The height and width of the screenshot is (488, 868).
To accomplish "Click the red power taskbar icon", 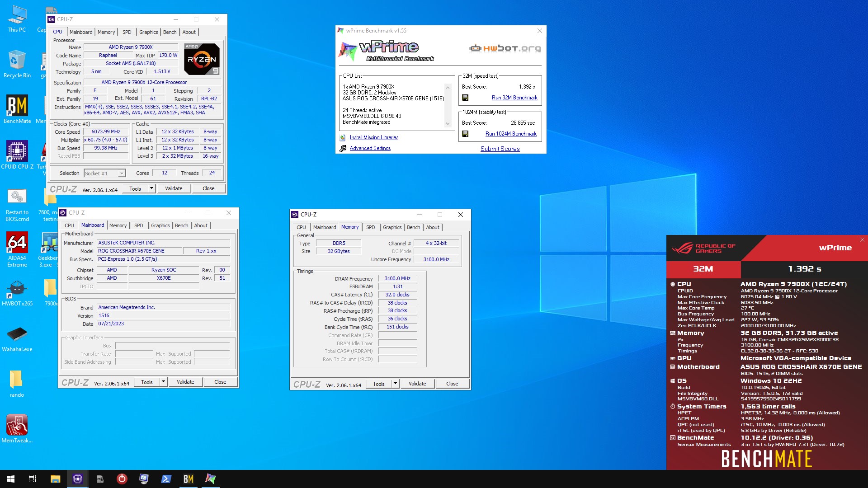I will click(122, 479).
